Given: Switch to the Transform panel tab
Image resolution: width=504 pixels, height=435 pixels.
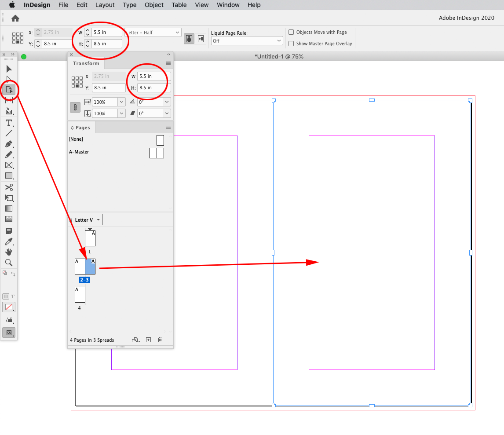Looking at the screenshot, I should tap(86, 63).
